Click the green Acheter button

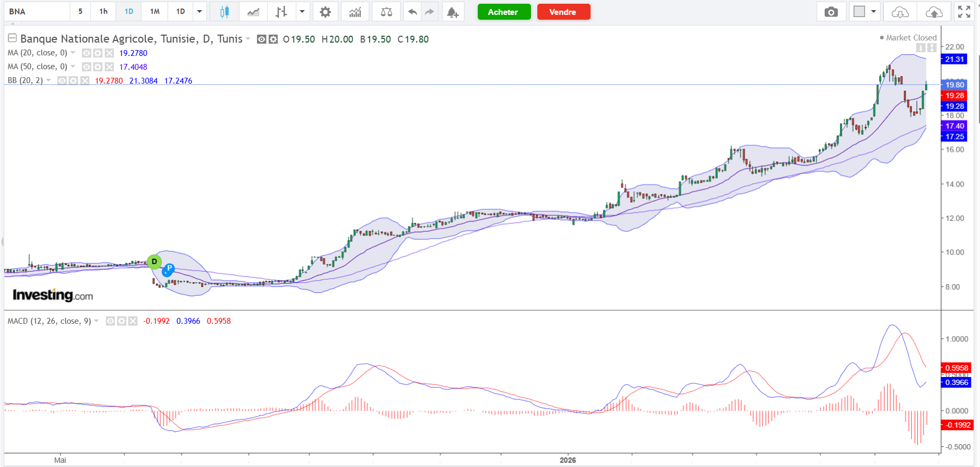pyautogui.click(x=504, y=12)
